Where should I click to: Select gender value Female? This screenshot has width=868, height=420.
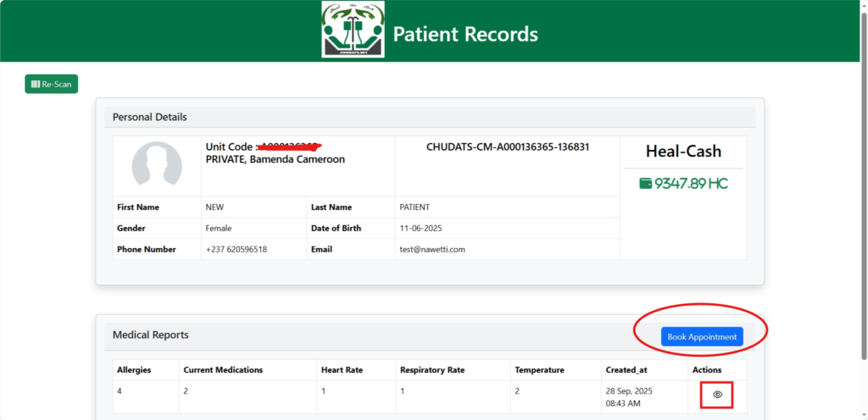[219, 229]
